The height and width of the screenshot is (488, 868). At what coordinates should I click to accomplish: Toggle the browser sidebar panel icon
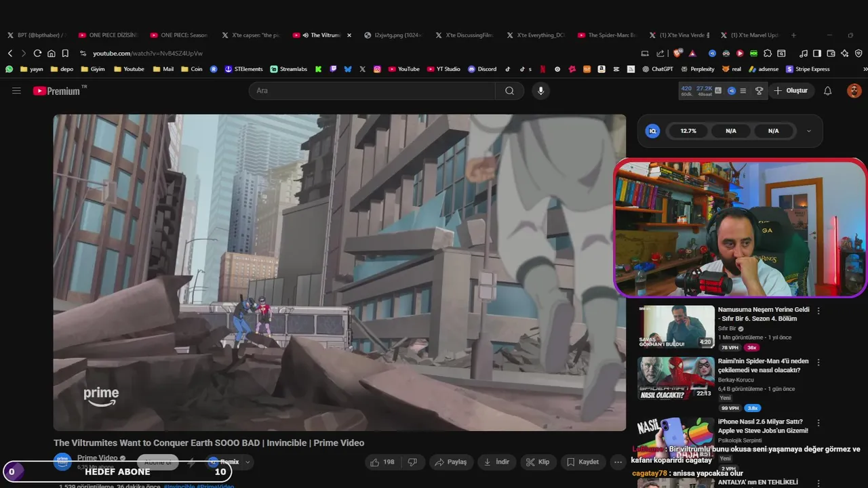tap(817, 53)
